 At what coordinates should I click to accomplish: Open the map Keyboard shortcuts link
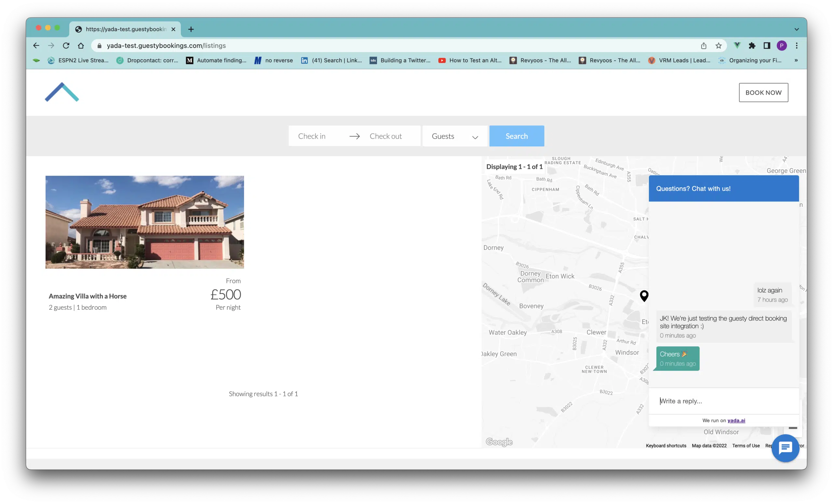click(666, 445)
